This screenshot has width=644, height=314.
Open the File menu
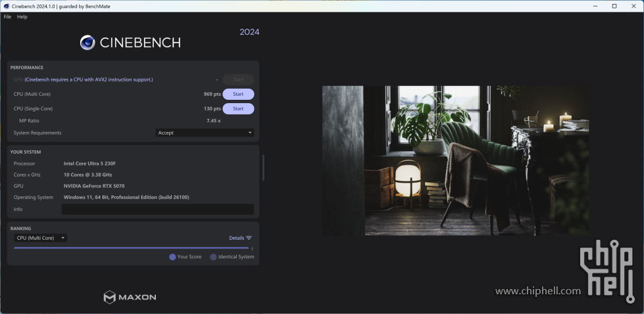tap(7, 17)
